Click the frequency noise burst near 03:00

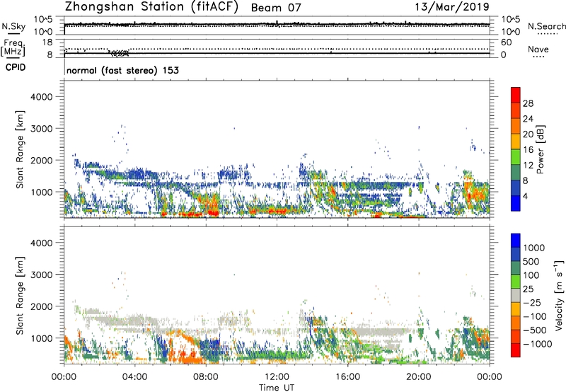[x=119, y=53]
